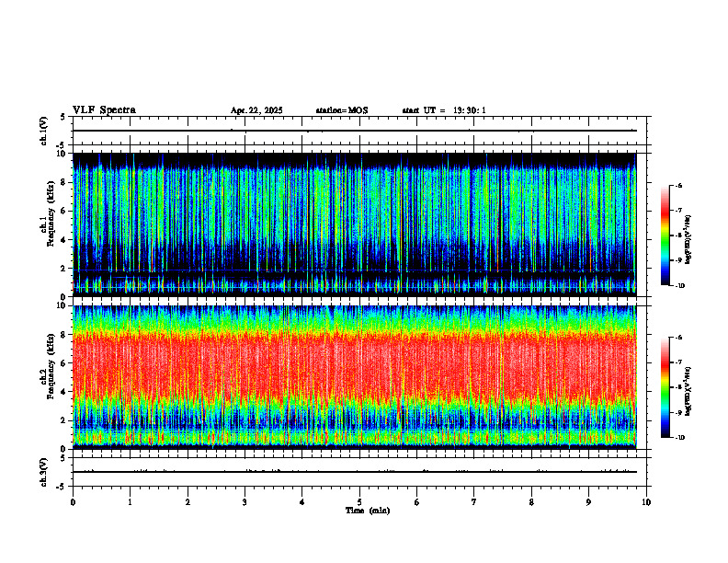Click time-axis tick label '4'
The height and width of the screenshot is (563, 728).
click(302, 502)
